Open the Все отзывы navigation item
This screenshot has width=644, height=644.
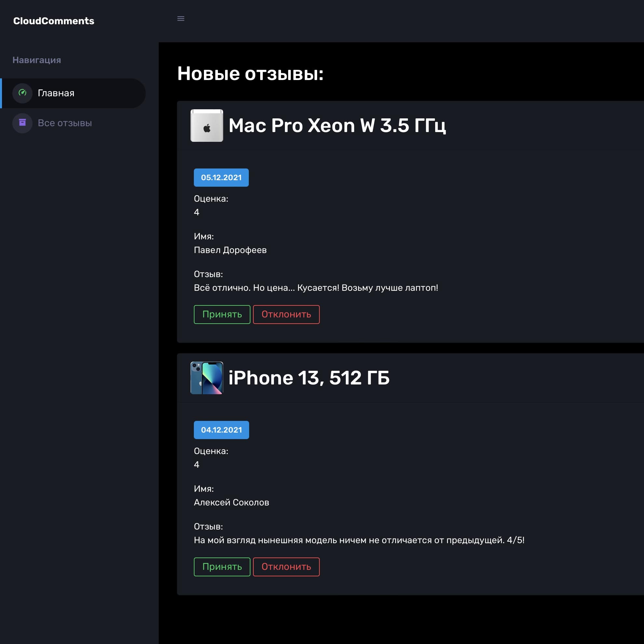[73, 123]
